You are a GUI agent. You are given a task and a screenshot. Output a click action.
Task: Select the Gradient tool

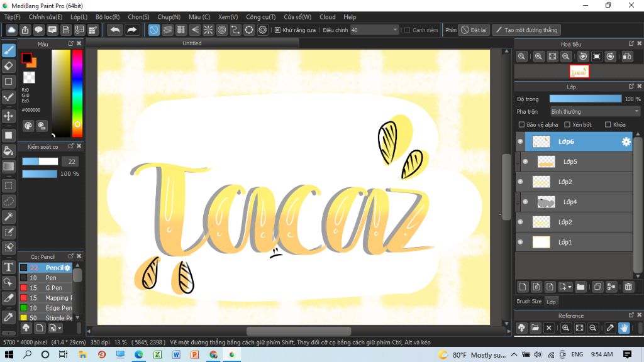point(9,166)
